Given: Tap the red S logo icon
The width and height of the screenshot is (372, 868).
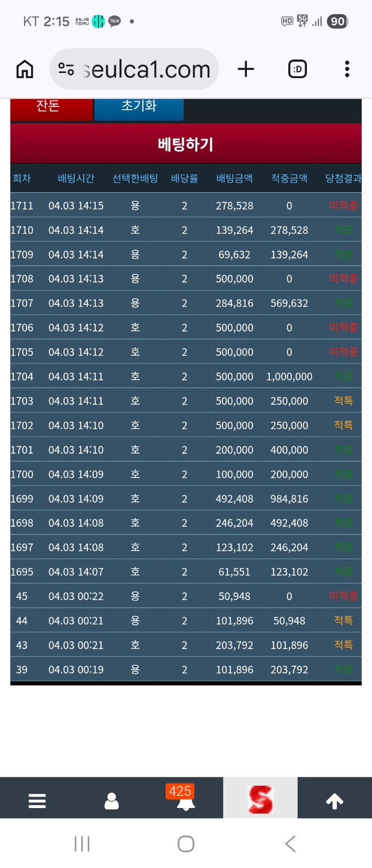Looking at the screenshot, I should [x=260, y=800].
